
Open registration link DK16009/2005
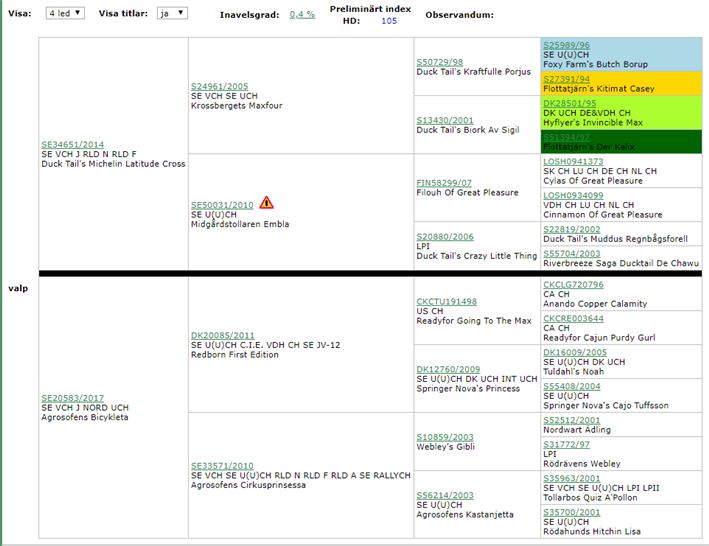(575, 353)
